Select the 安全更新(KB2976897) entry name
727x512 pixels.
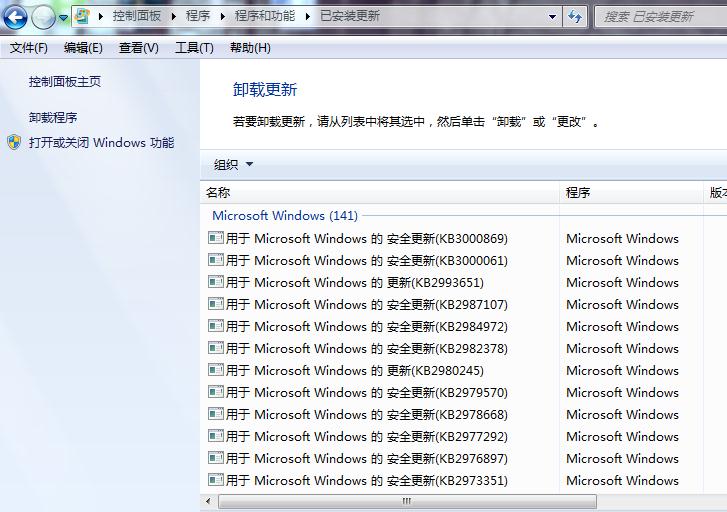coord(367,458)
